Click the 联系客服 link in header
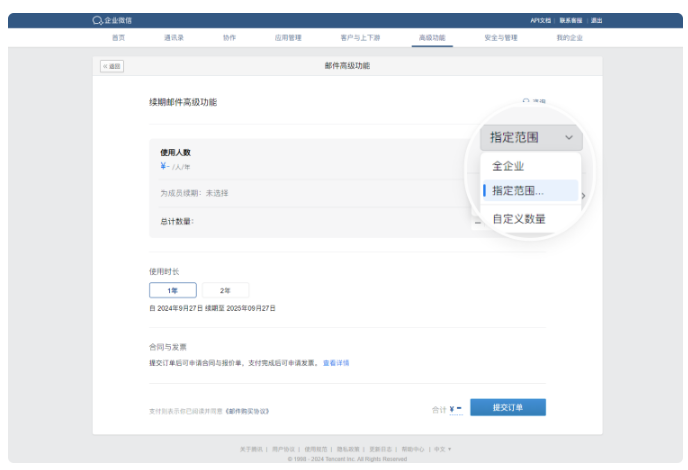The width and height of the screenshot is (688, 470). (x=571, y=20)
